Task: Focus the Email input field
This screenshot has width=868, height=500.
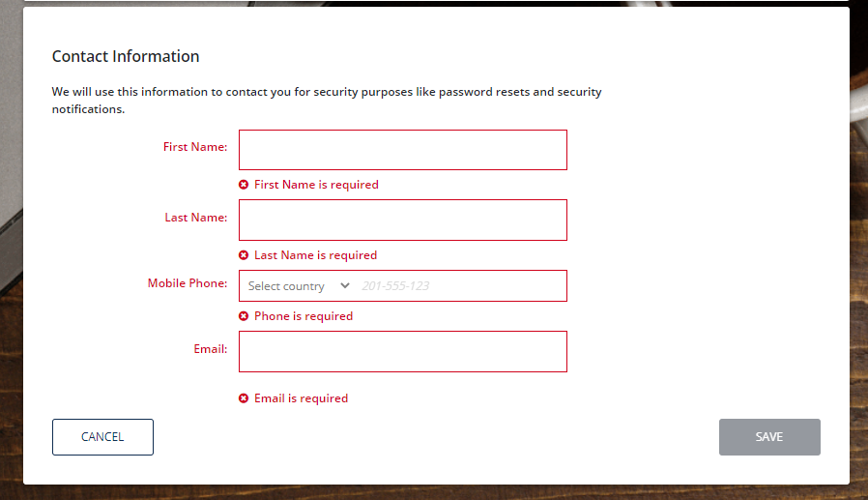Action: click(403, 352)
